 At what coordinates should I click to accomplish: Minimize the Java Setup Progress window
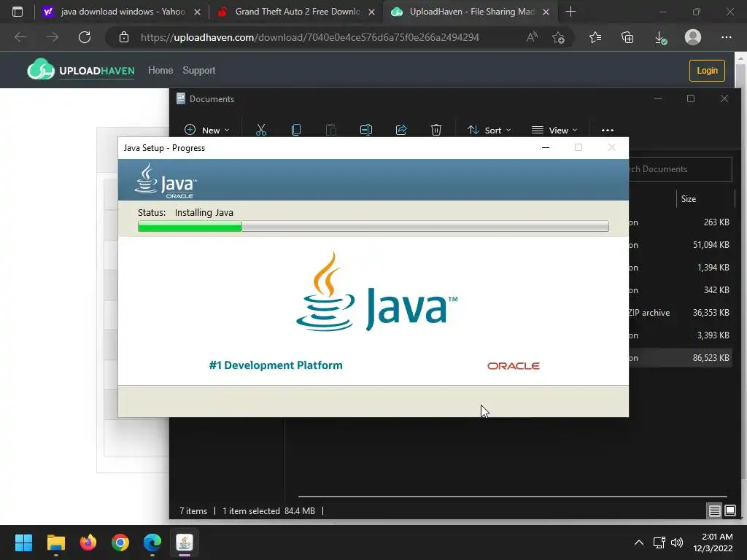point(546,147)
